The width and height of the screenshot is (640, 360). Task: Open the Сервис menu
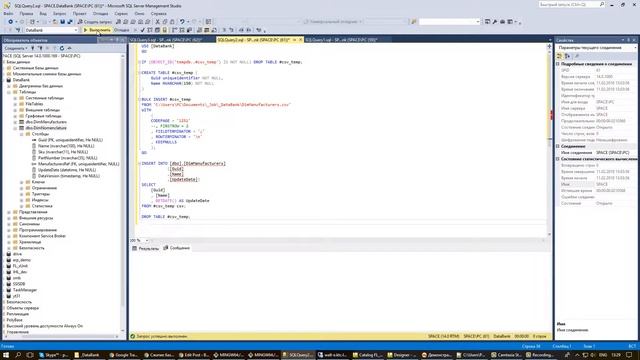[x=121, y=13]
